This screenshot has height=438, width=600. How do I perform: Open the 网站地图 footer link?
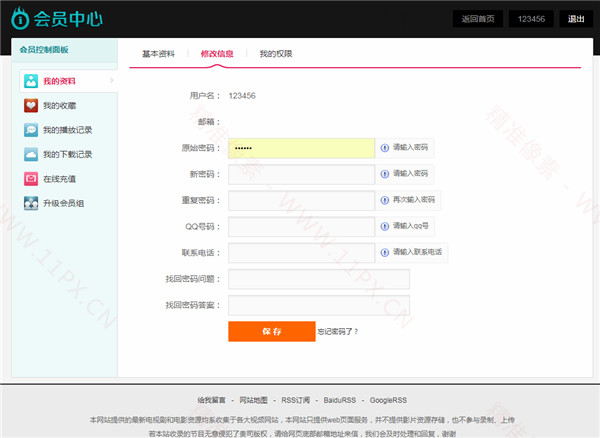coord(253,400)
